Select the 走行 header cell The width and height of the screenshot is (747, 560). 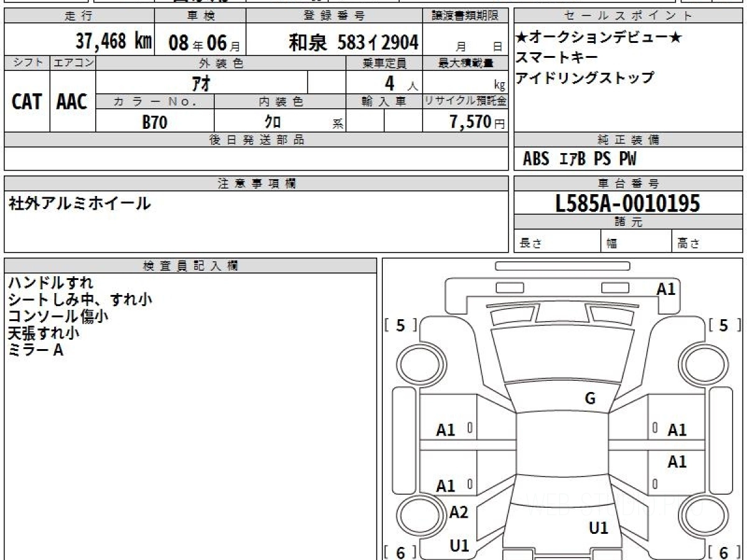[x=79, y=16]
